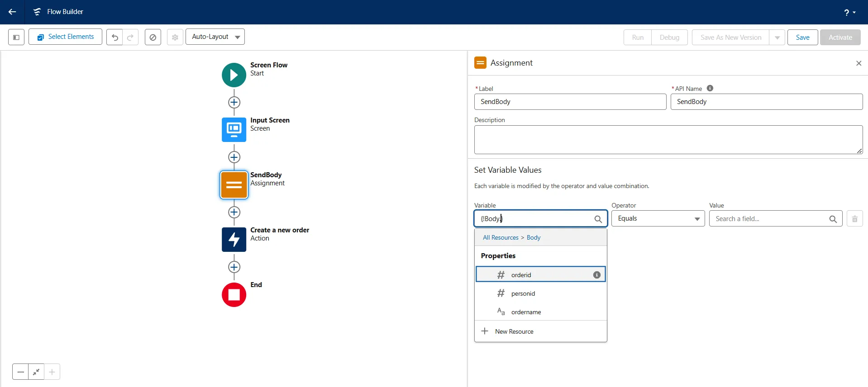Add element after Input Screen via plus
The height and width of the screenshot is (387, 868).
(234, 157)
